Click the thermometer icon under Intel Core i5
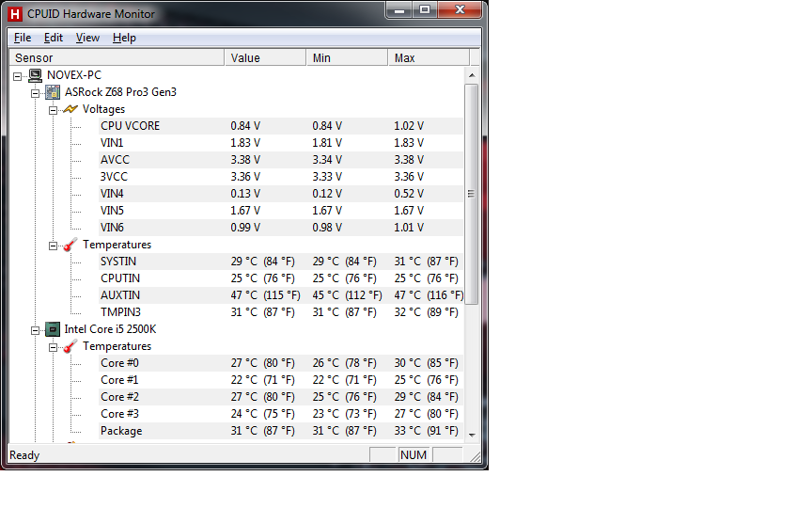This screenshot has height=508, width=812. click(70, 346)
